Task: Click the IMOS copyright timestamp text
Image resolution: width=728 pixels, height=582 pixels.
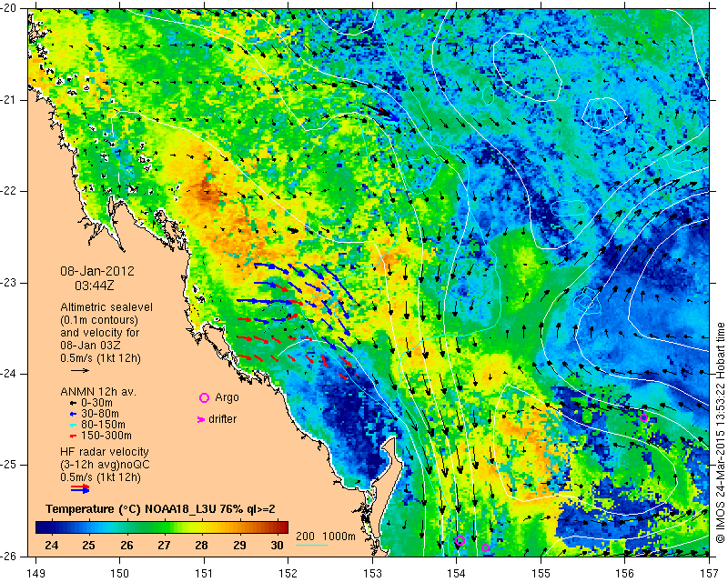Action: 720,433
